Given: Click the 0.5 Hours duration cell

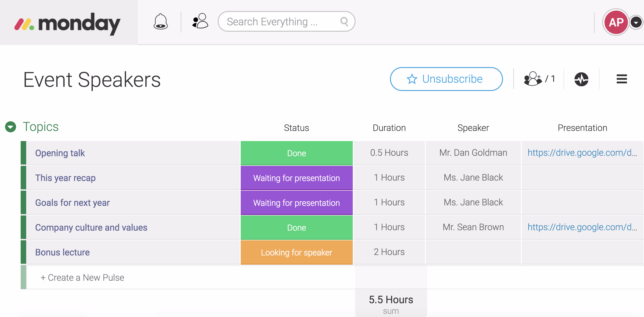Looking at the screenshot, I should tap(389, 153).
